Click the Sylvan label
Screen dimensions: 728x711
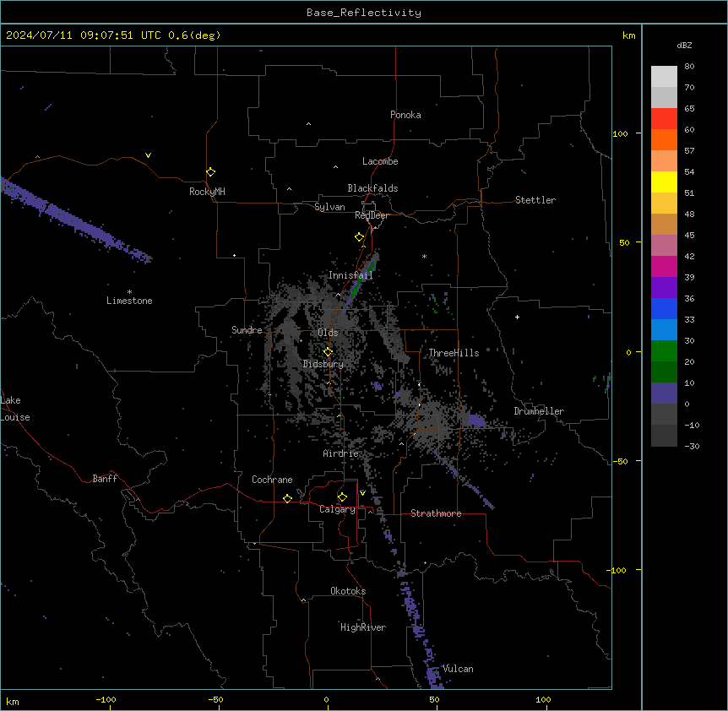(329, 207)
